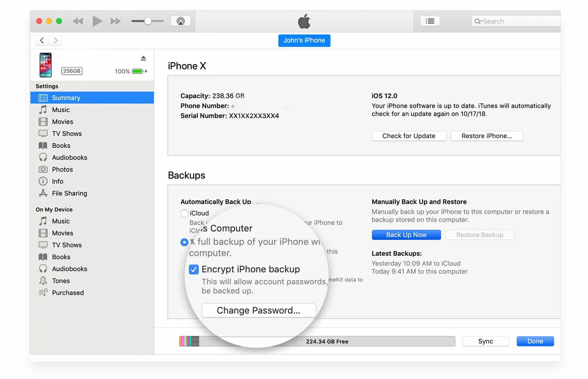
Task: Open Tones under On My Device
Action: point(61,281)
